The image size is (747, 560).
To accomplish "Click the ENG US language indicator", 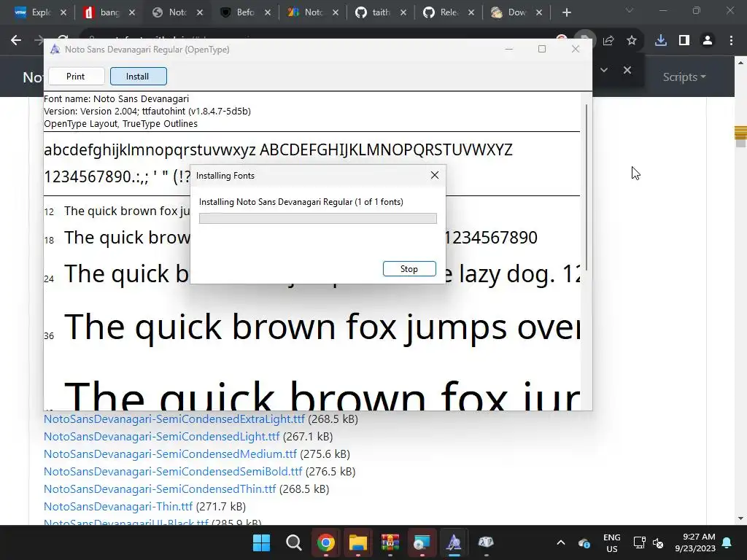I will [612, 542].
